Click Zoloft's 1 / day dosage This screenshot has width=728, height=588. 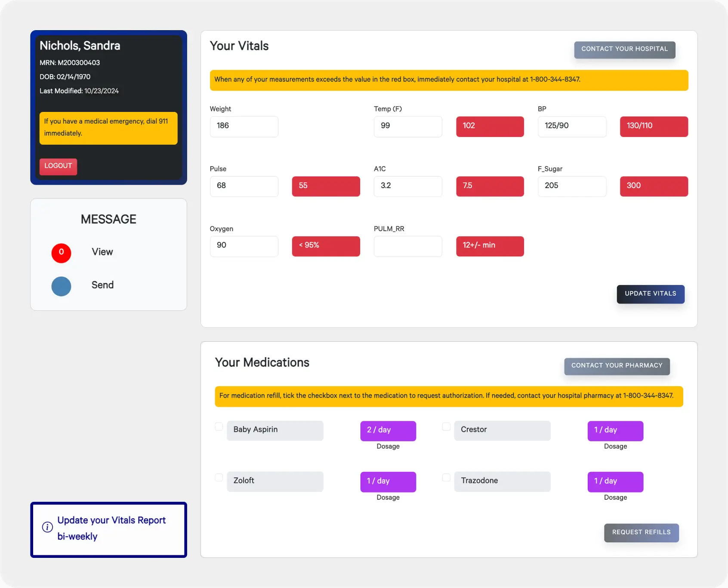[388, 482]
